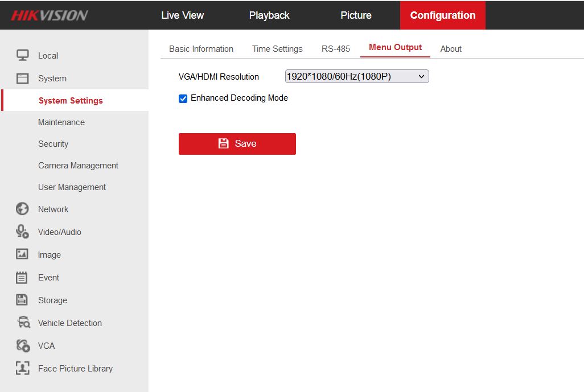This screenshot has width=584, height=392.
Task: Switch to the Time Settings tab
Action: click(x=277, y=49)
